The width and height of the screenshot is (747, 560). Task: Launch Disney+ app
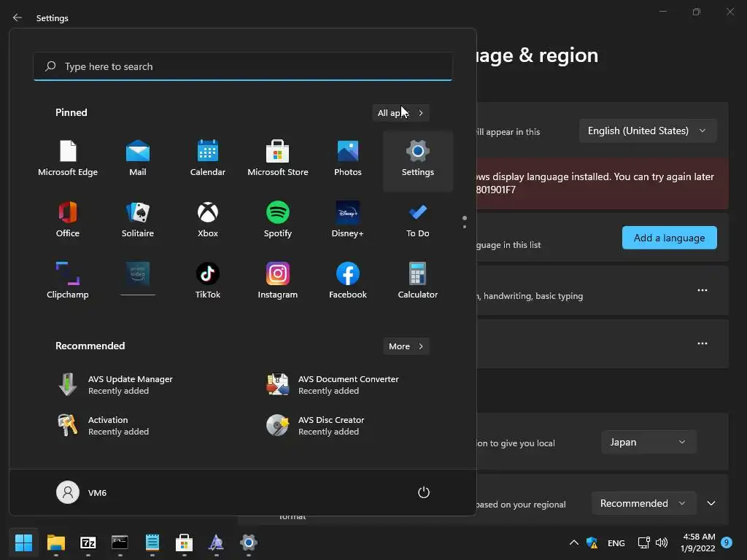coord(348,220)
